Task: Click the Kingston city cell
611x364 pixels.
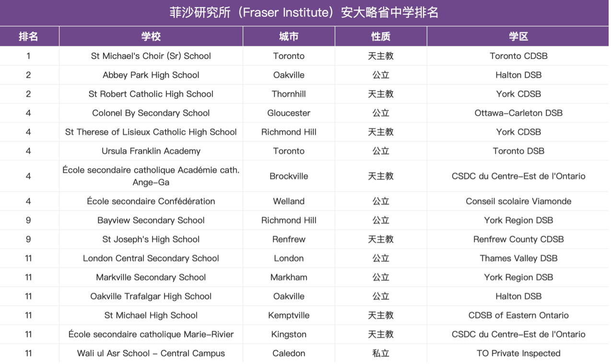Action: pos(289,334)
